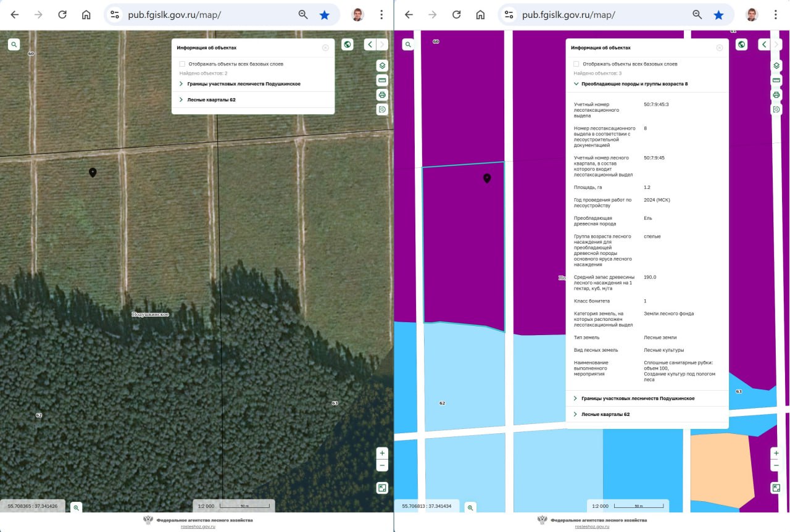Image resolution: width=790 pixels, height=532 pixels.
Task: Select the ruler measure tool on the right map
Action: 776,80
